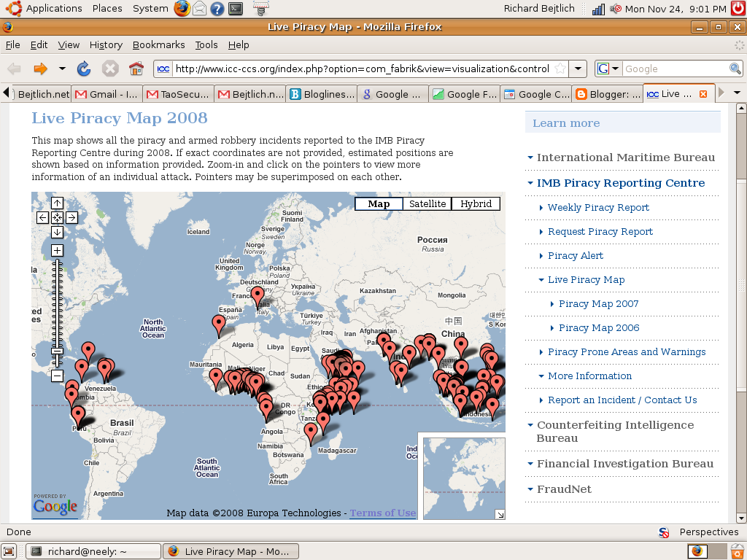Click the URL address field
The image size is (747, 560).
[x=362, y=69]
